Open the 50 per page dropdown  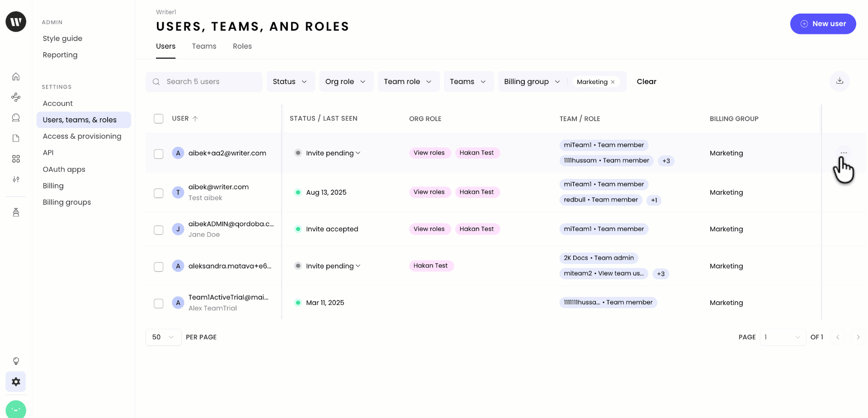pos(163,337)
